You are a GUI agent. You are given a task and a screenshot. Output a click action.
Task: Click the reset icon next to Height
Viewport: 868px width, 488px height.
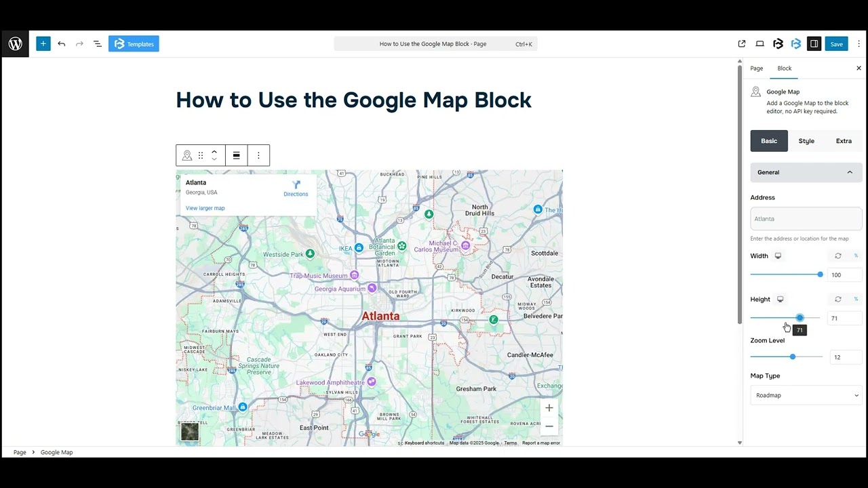837,299
